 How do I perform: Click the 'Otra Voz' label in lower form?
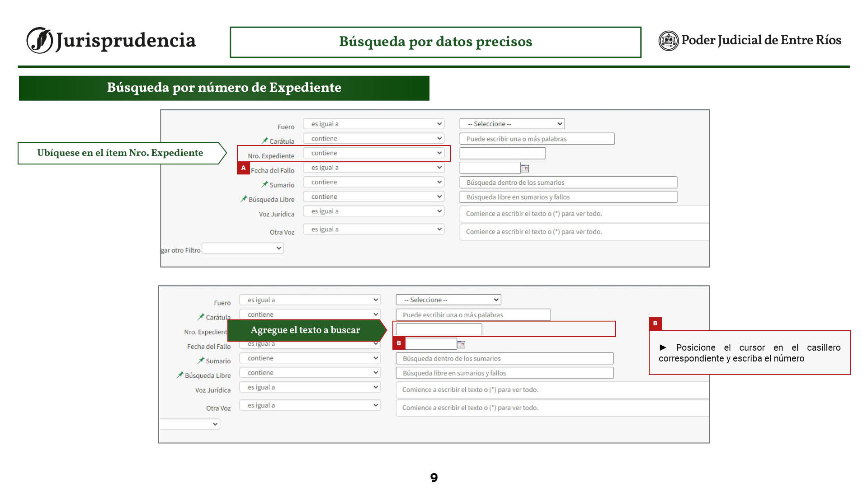218,408
